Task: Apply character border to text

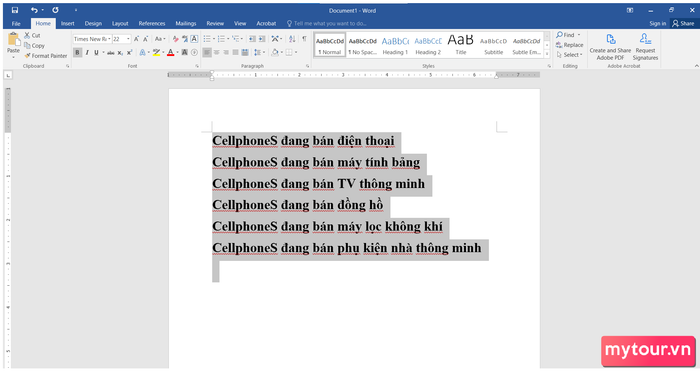Action: click(x=194, y=39)
